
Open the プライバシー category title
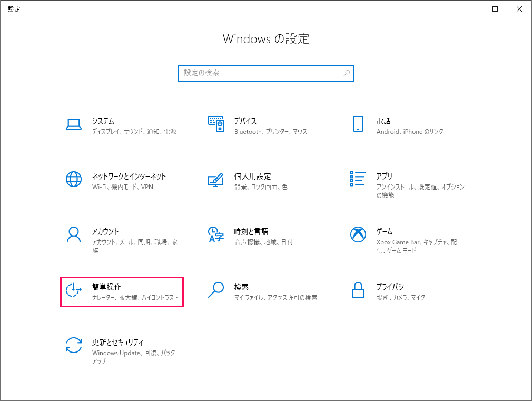pyautogui.click(x=392, y=287)
